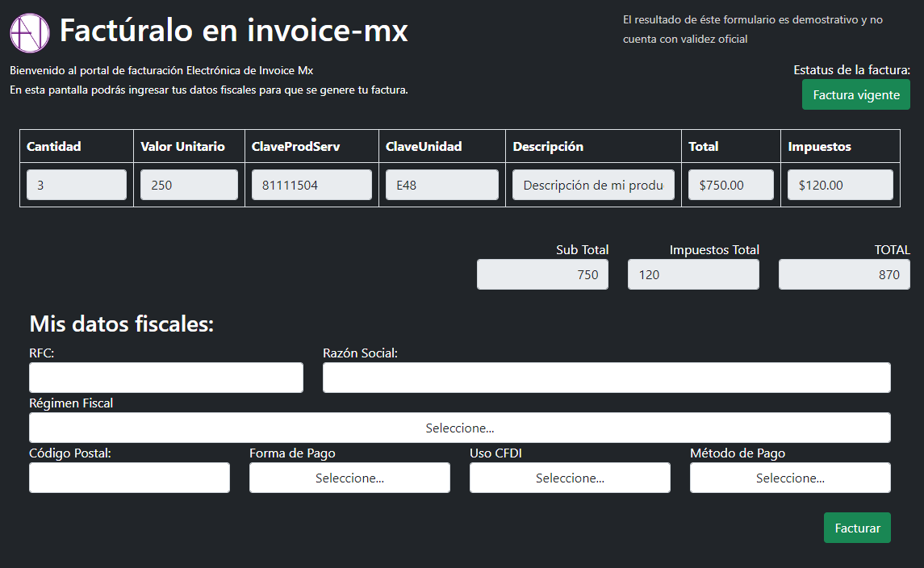
Task: Select the Código Postal text box
Action: tap(129, 478)
